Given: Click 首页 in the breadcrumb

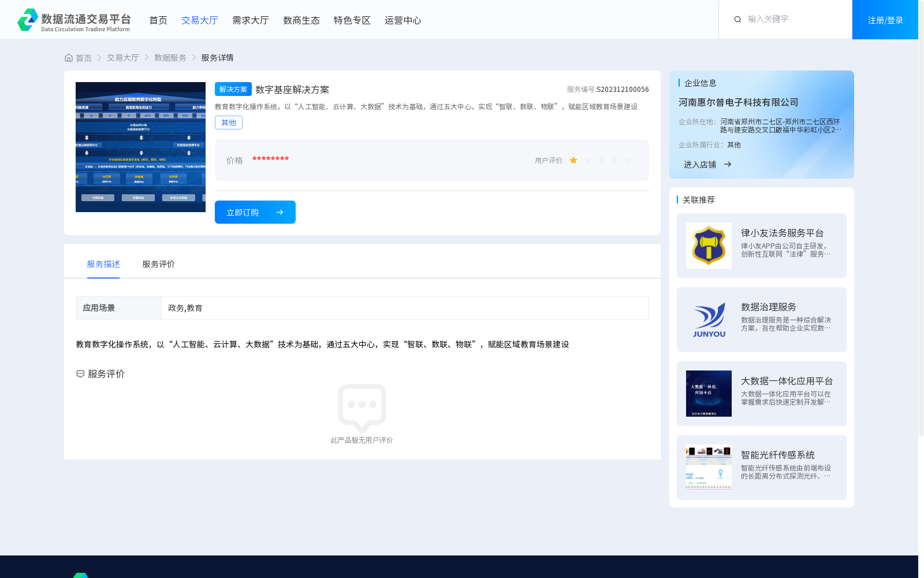Looking at the screenshot, I should [84, 58].
